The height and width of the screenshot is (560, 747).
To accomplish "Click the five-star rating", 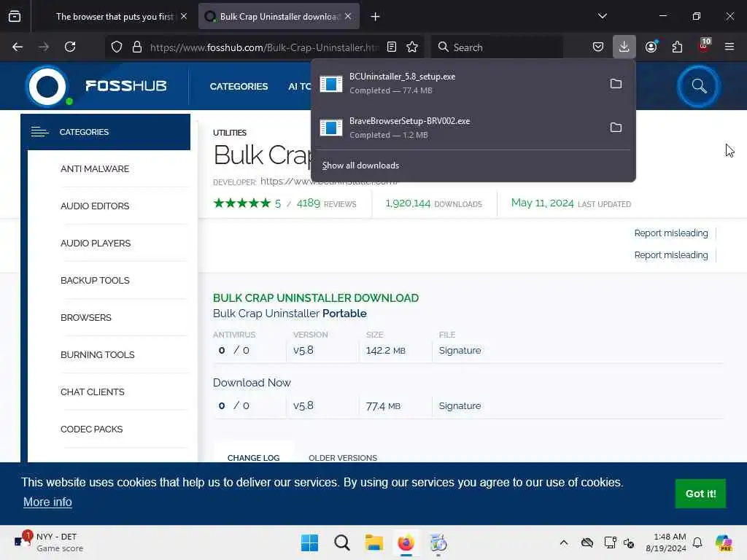I will 242,203.
